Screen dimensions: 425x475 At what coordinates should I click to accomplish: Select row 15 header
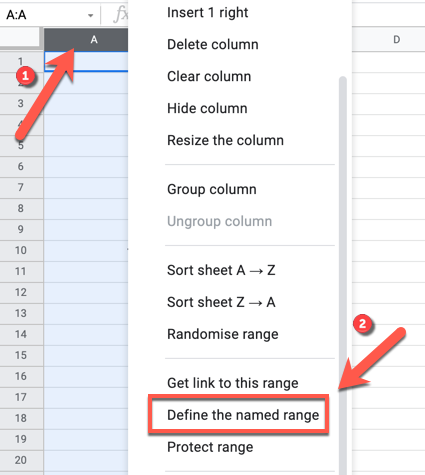[21, 356]
